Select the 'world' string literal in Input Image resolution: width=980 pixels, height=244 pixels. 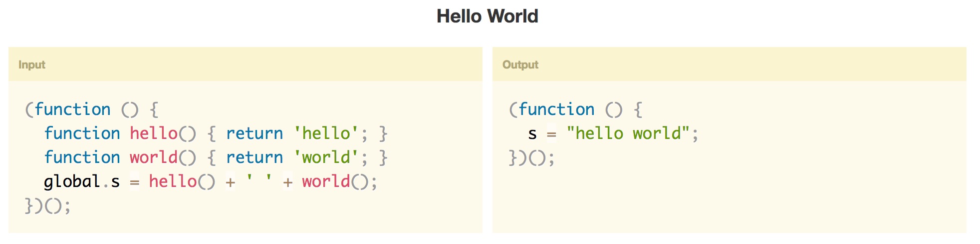click(326, 157)
